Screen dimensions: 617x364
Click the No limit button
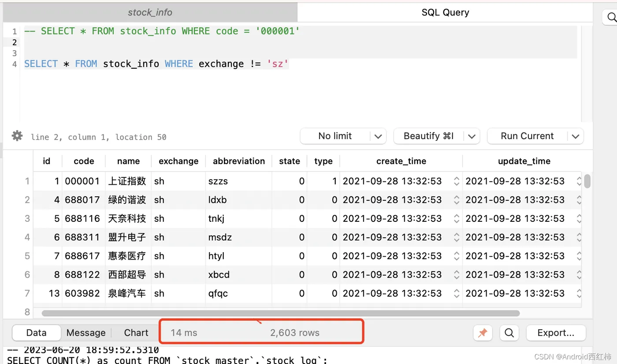pyautogui.click(x=335, y=136)
